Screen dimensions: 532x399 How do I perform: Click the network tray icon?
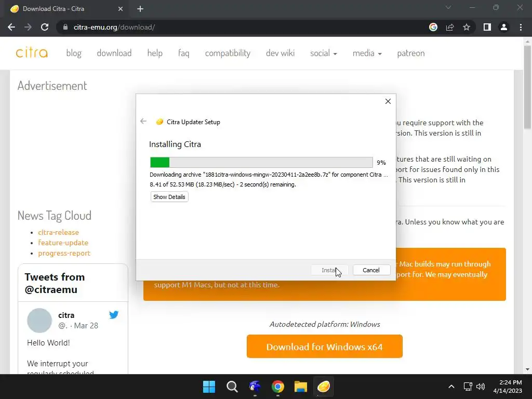coord(468,387)
